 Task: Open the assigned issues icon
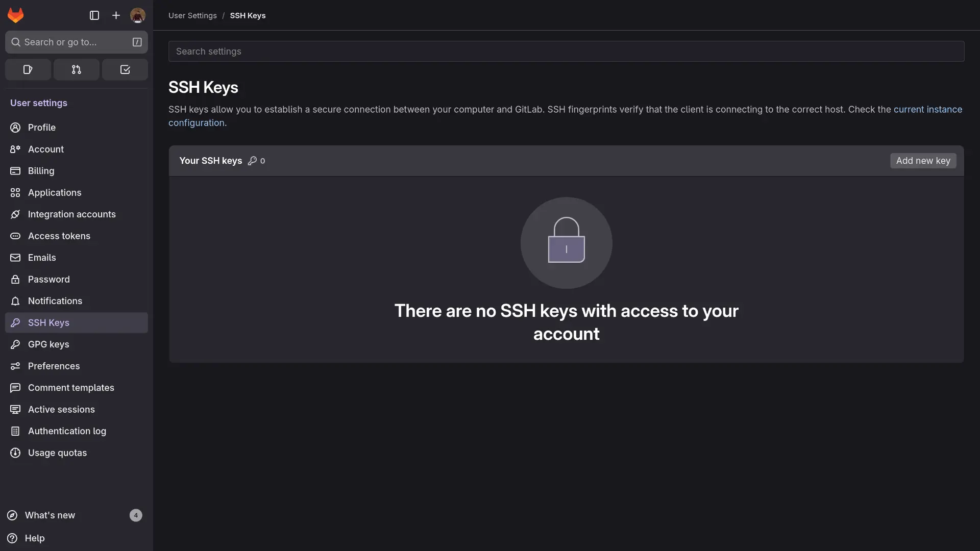28,69
